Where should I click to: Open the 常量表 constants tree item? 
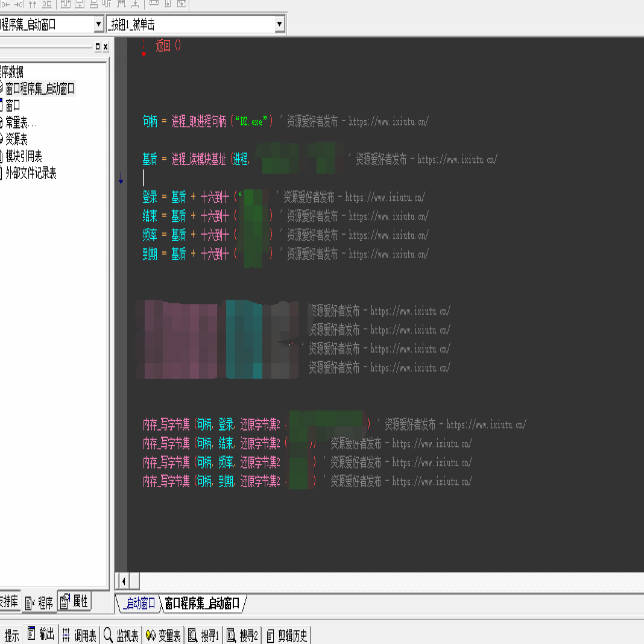[22, 123]
